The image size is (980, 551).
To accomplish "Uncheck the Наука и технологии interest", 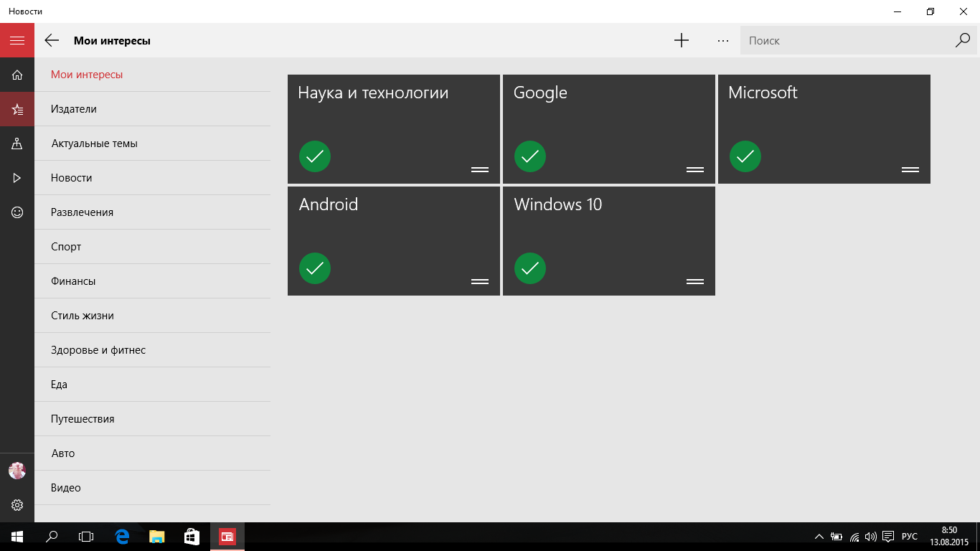I will [315, 156].
